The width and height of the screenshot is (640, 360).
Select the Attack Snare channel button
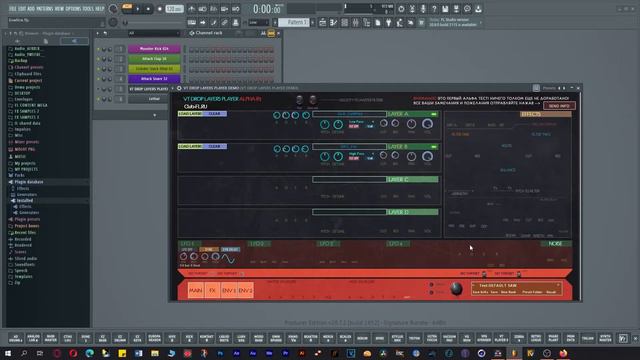[x=154, y=79]
